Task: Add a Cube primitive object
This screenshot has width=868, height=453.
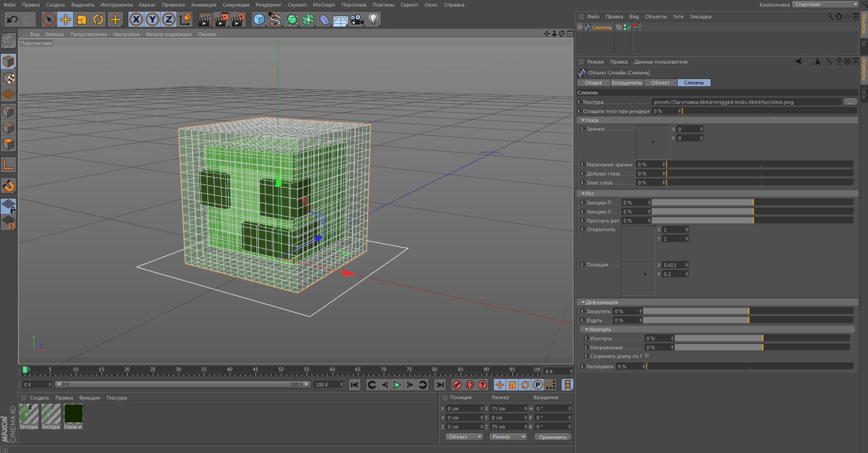Action: 259,19
